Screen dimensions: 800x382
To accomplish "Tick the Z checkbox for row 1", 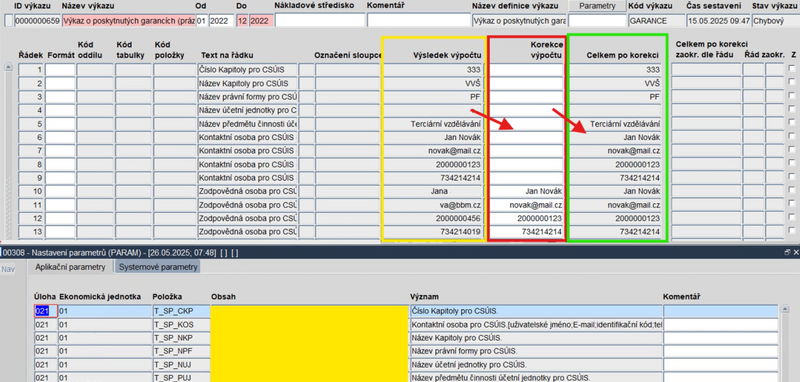I will [x=791, y=68].
